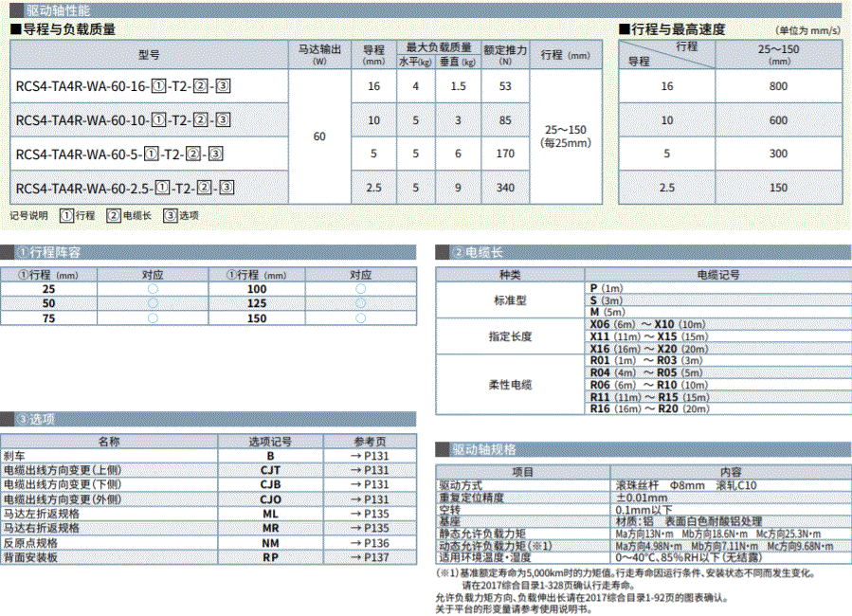This screenshot has width=852, height=616.
Task: Click the boxed ① 行程 legend icon
Action: pyautogui.click(x=66, y=215)
